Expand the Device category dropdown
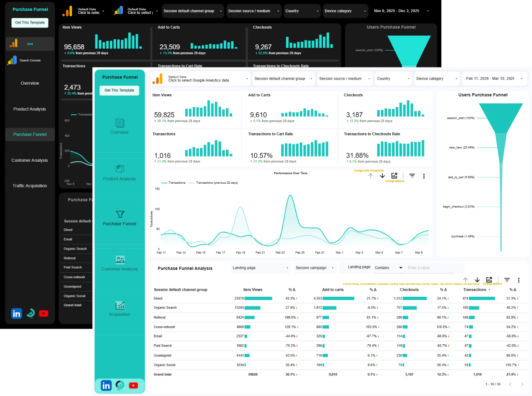 click(x=437, y=78)
